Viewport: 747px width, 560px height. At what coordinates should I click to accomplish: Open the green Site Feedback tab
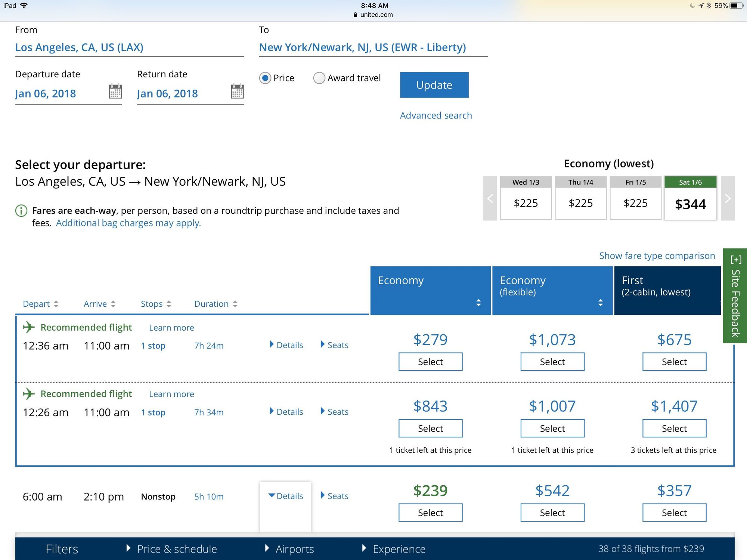point(735,296)
